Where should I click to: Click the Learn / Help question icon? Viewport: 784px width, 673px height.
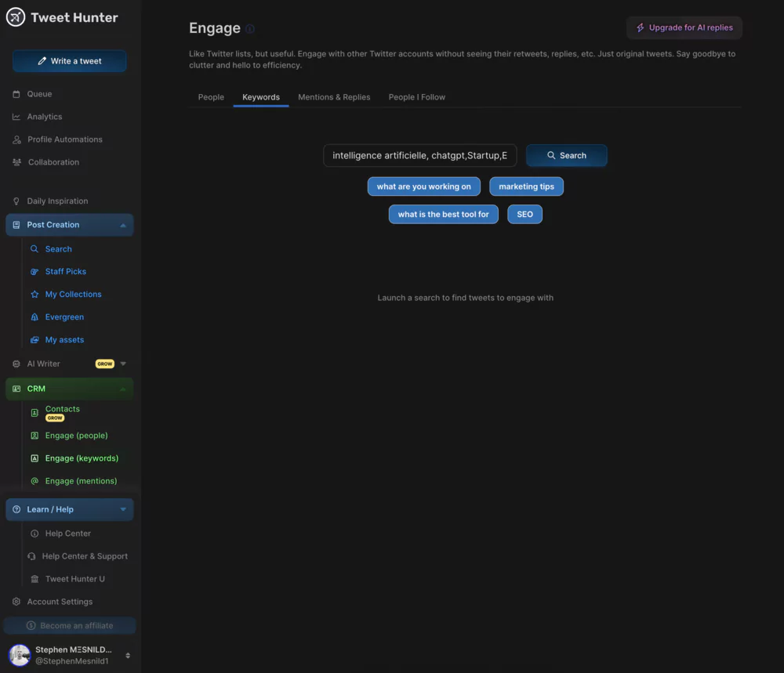pyautogui.click(x=16, y=509)
